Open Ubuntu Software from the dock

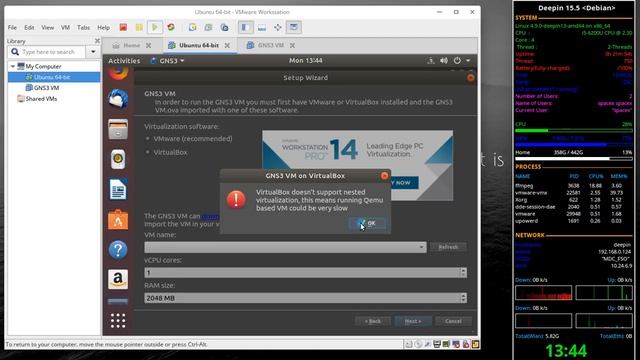tap(118, 220)
